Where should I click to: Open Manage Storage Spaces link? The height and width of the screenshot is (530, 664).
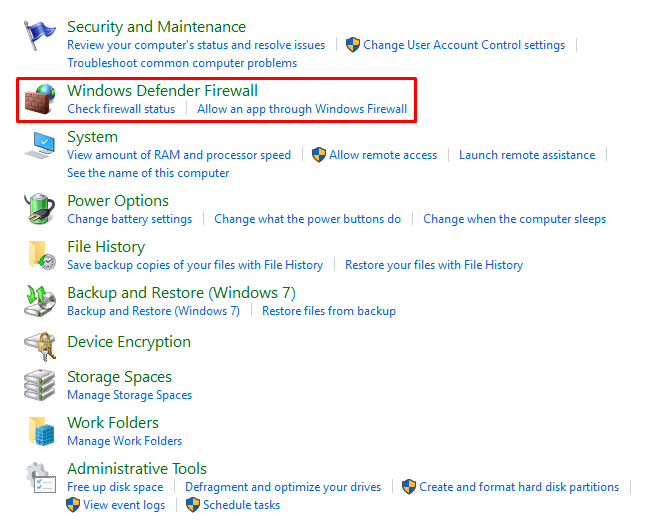tap(129, 395)
